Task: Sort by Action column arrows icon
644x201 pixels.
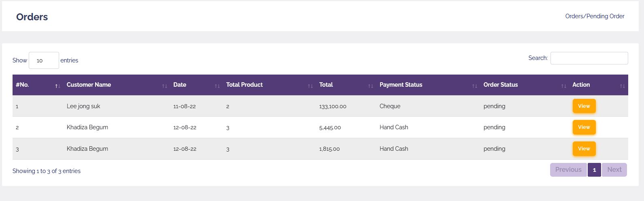Action: (622, 86)
